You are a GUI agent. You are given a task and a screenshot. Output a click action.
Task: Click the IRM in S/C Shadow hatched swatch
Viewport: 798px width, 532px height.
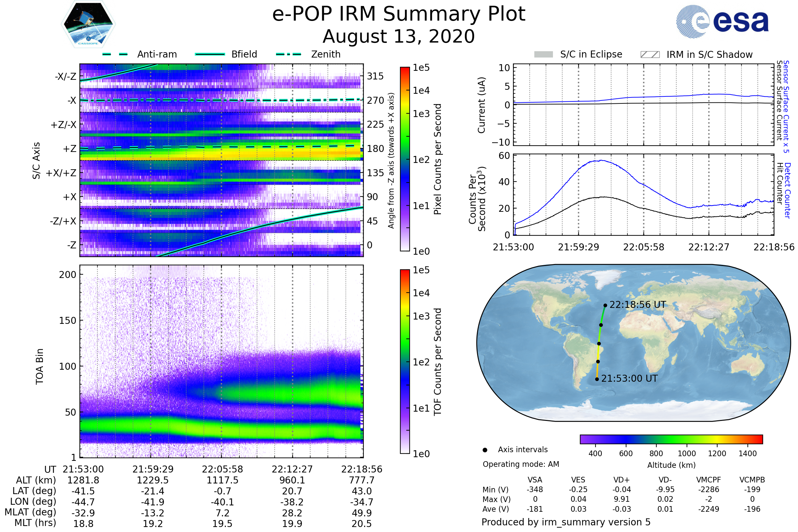click(x=650, y=55)
